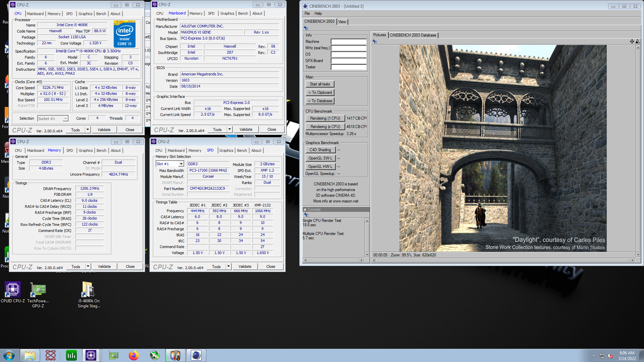644x362 pixels.
Task: Click the green arrow globe icon in the taskbar
Action: 155,355
